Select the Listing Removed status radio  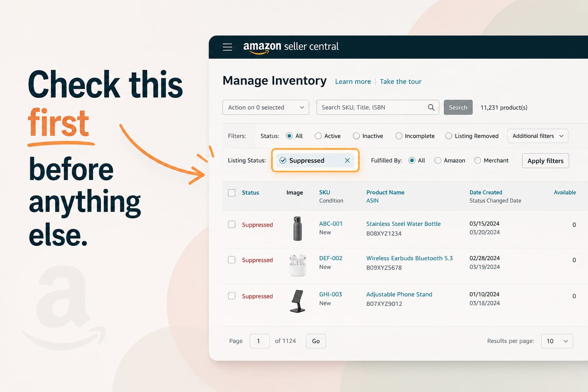click(449, 136)
